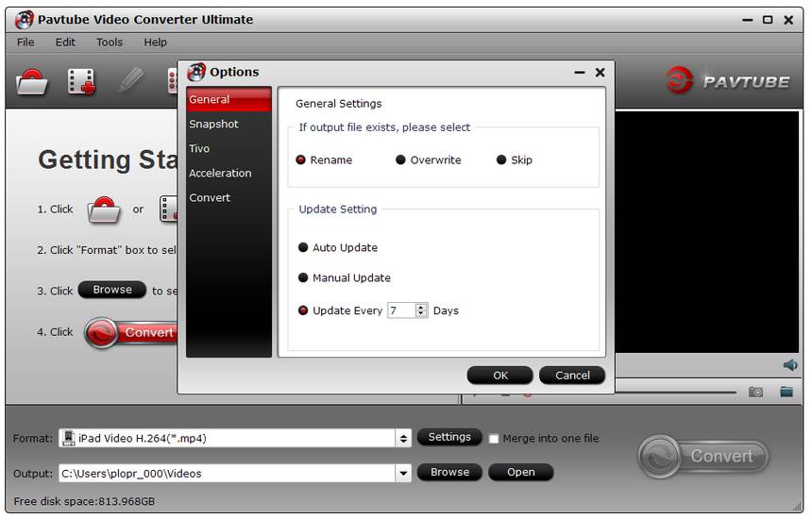
Task: Click the General Settings heading text
Action: pyautogui.click(x=338, y=104)
